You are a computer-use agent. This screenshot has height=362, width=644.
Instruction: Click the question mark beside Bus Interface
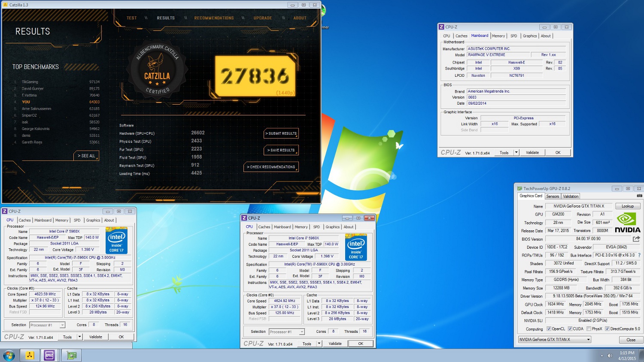click(x=639, y=255)
